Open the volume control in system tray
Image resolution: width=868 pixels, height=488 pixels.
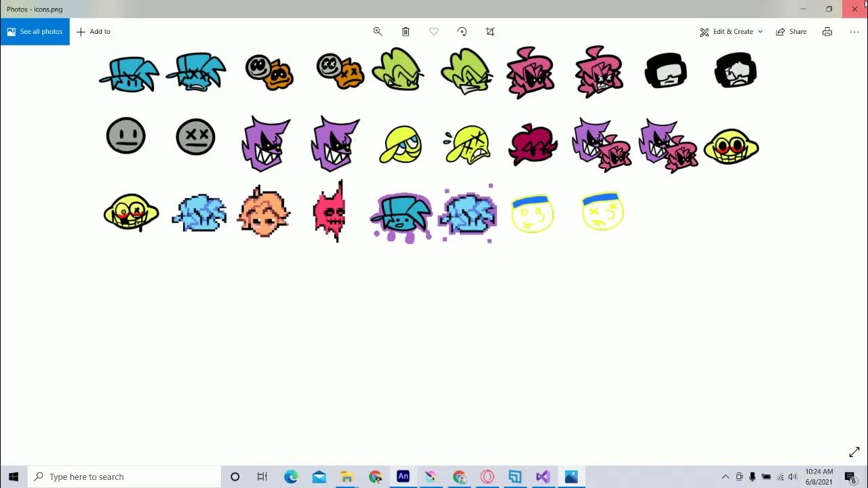(793, 476)
